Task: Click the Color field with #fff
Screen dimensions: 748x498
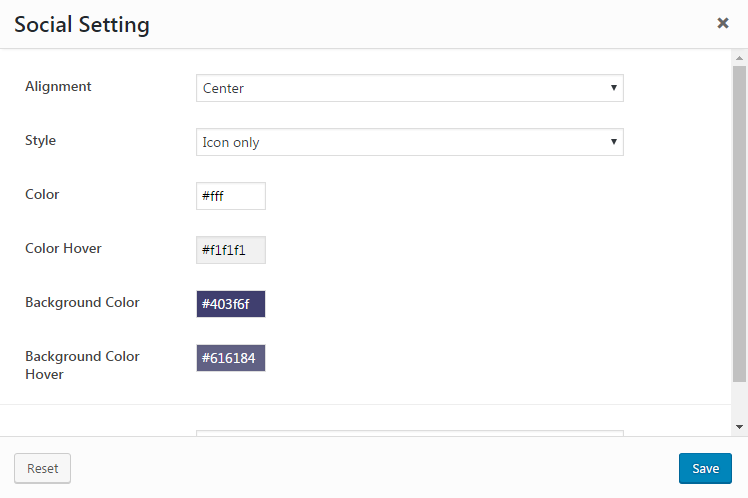Action: click(231, 196)
